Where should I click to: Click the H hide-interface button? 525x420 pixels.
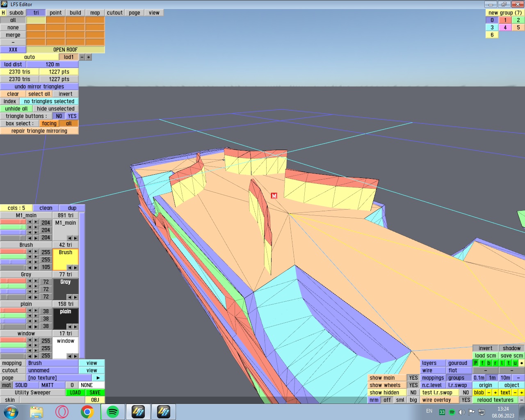click(x=3, y=13)
